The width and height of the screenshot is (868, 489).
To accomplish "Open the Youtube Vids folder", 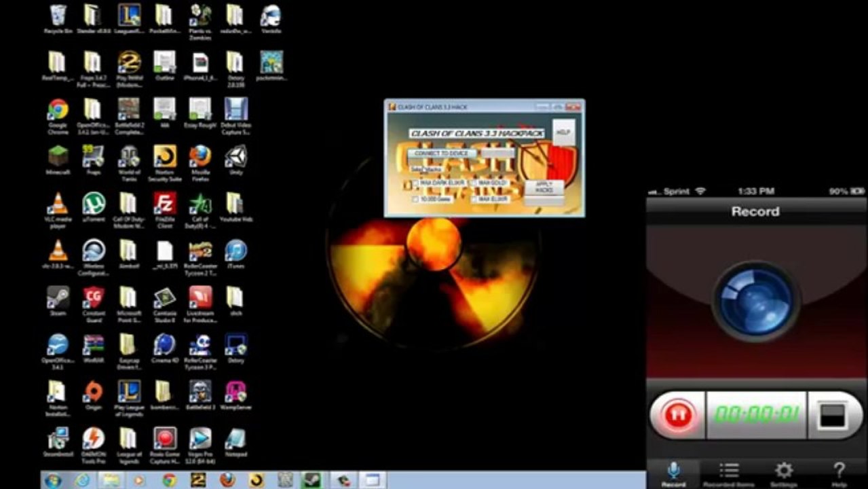I will 235,207.
